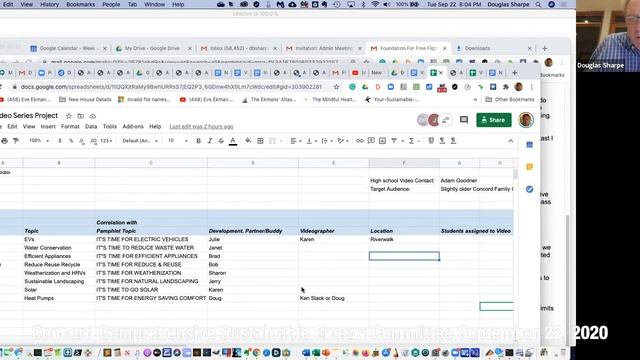The width and height of the screenshot is (640, 360).
Task: Open the Bookmarks menu in macOS menu bar
Action: [80, 4]
